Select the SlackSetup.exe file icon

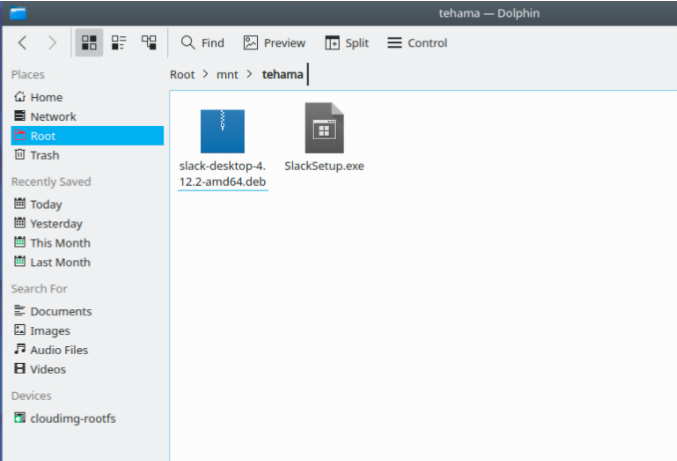tap(324, 128)
